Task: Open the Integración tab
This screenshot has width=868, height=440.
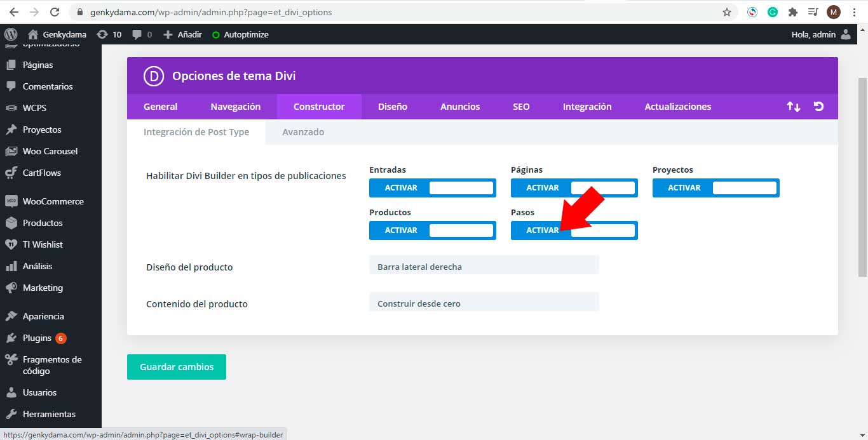Action: 587,107
